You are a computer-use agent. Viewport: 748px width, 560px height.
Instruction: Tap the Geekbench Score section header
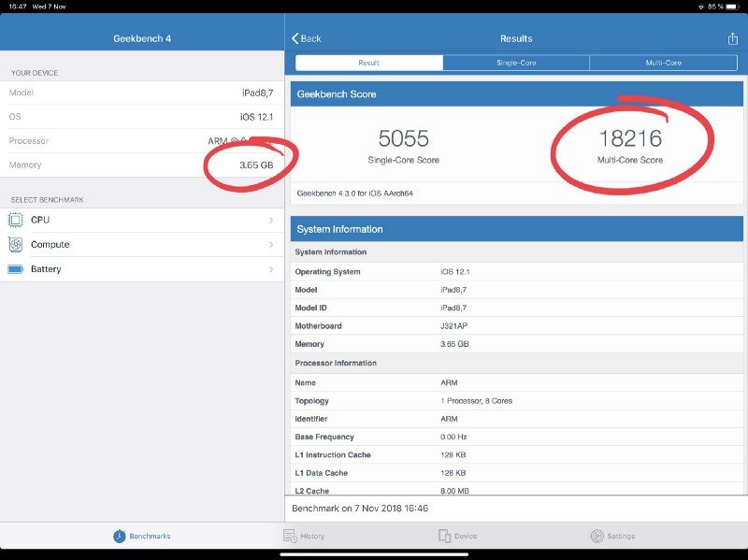coord(517,94)
